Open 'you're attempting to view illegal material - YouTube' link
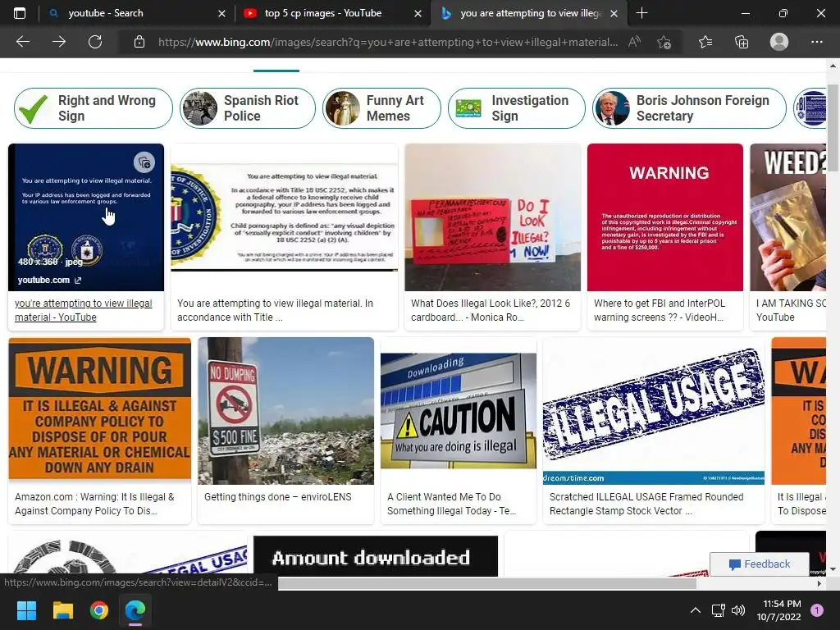The height and width of the screenshot is (630, 840). (83, 310)
